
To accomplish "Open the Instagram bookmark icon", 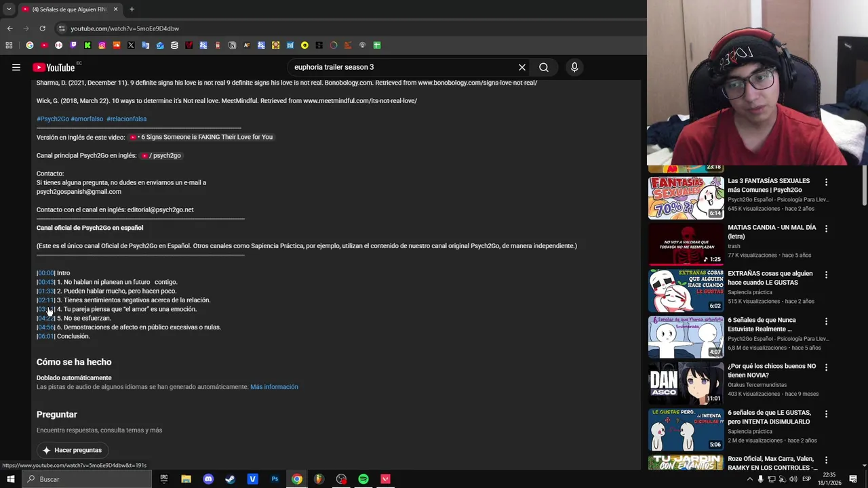I will [x=102, y=45].
